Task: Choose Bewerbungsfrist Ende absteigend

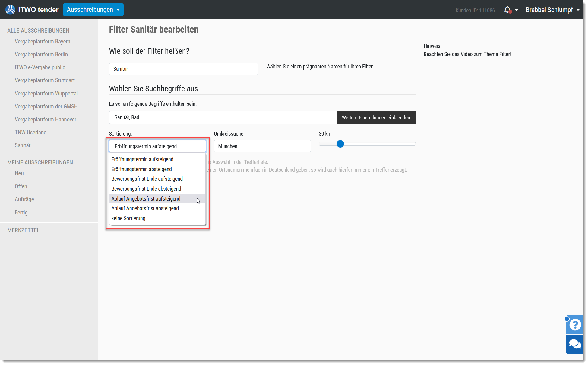Action: [x=157, y=189]
